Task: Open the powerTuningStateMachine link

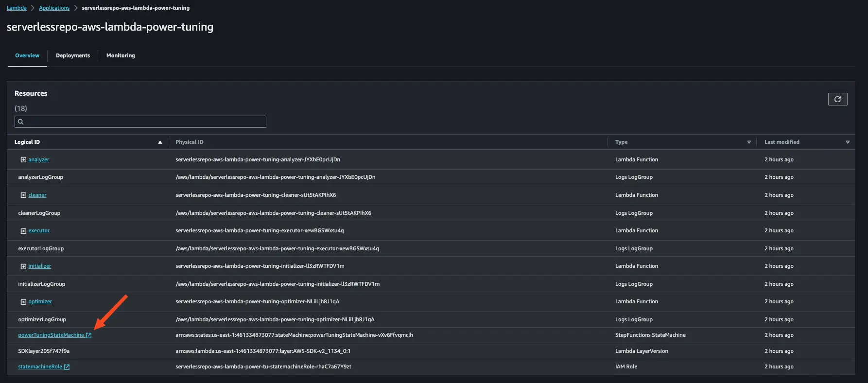Action: 51,335
